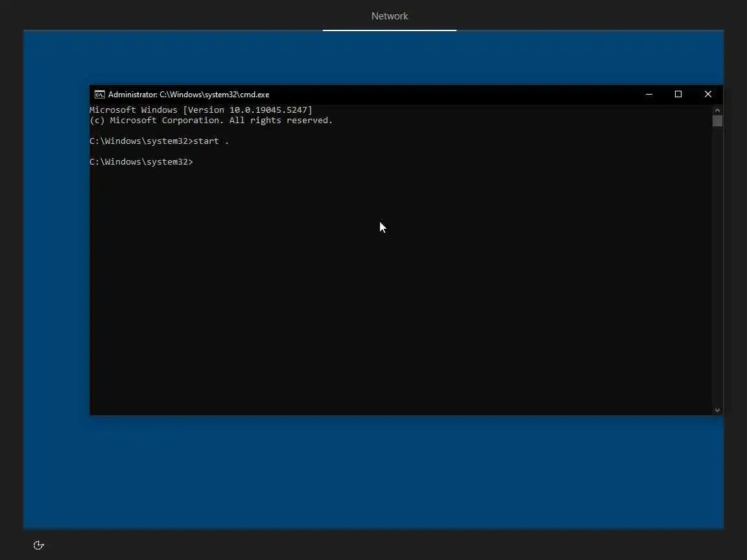The height and width of the screenshot is (560, 747).
Task: Click the Ease of Access icon at bottom left
Action: point(39,544)
